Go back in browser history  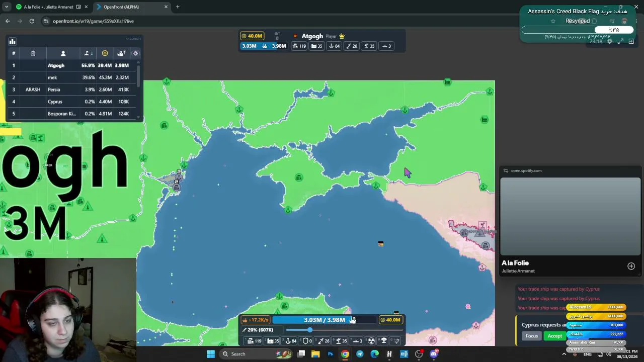point(8,21)
